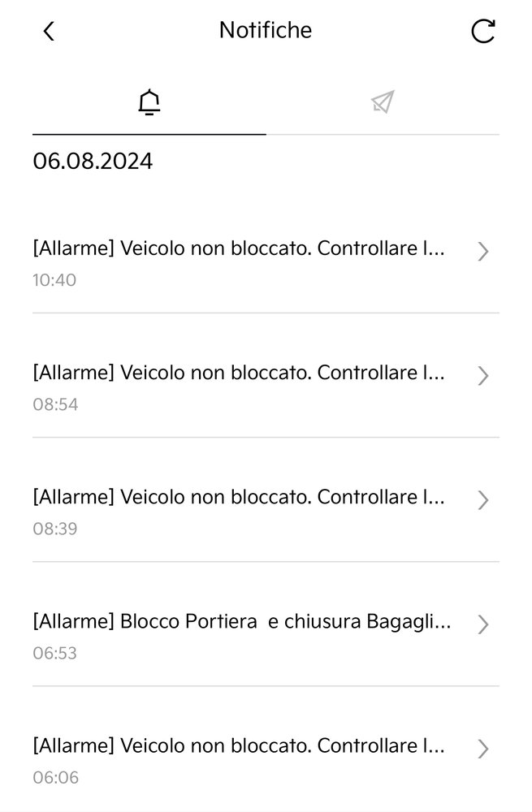Go back using the arrow icon
This screenshot has width=532, height=812.
(49, 31)
